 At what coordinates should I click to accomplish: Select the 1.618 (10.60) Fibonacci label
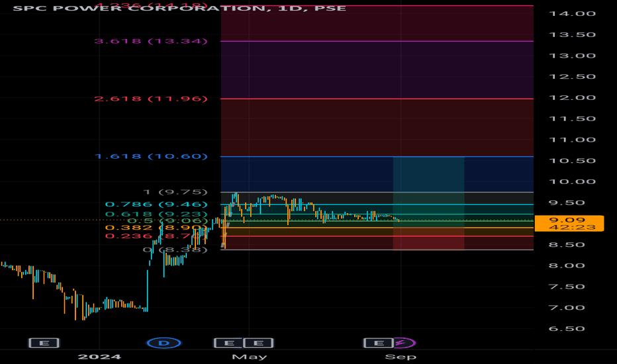tap(151, 156)
